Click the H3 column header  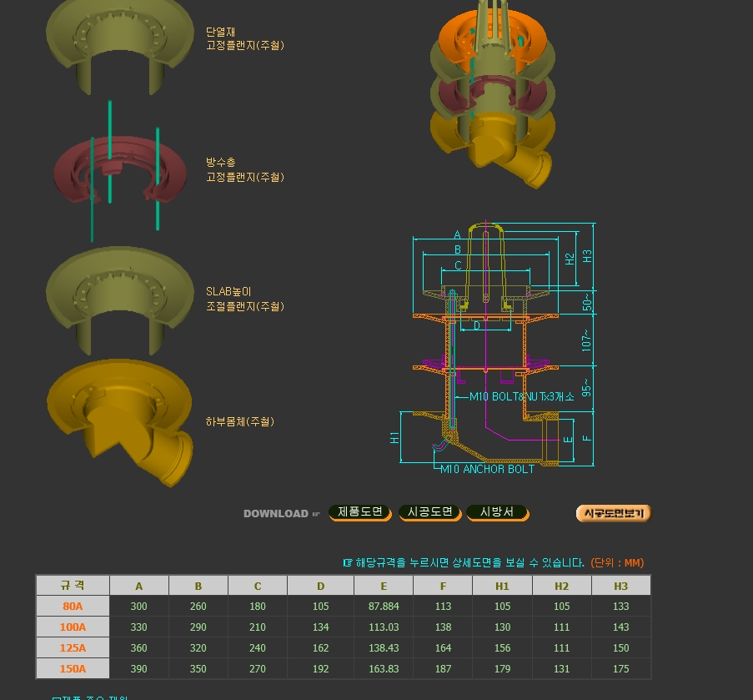coord(620,586)
